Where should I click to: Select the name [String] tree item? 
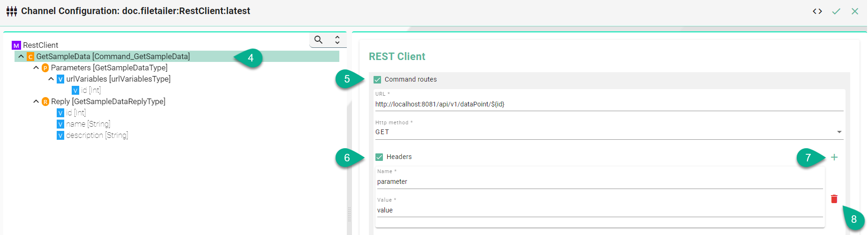88,124
